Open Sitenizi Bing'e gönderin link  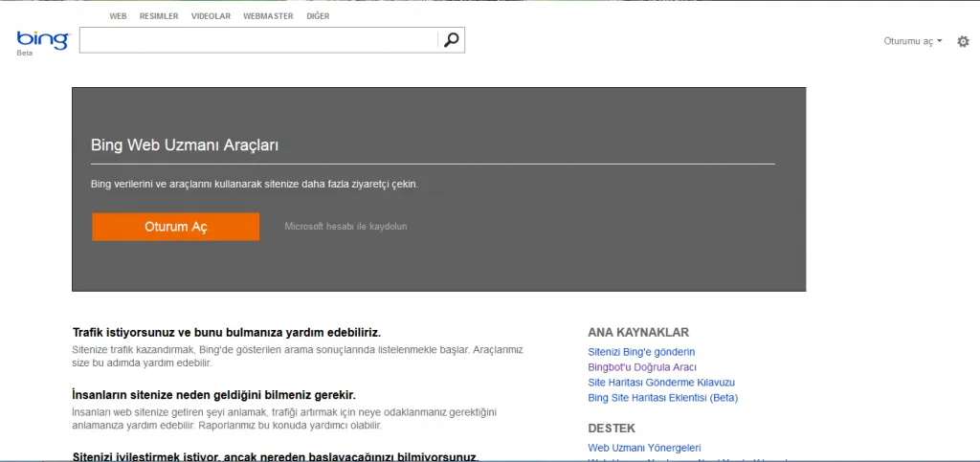pos(641,352)
